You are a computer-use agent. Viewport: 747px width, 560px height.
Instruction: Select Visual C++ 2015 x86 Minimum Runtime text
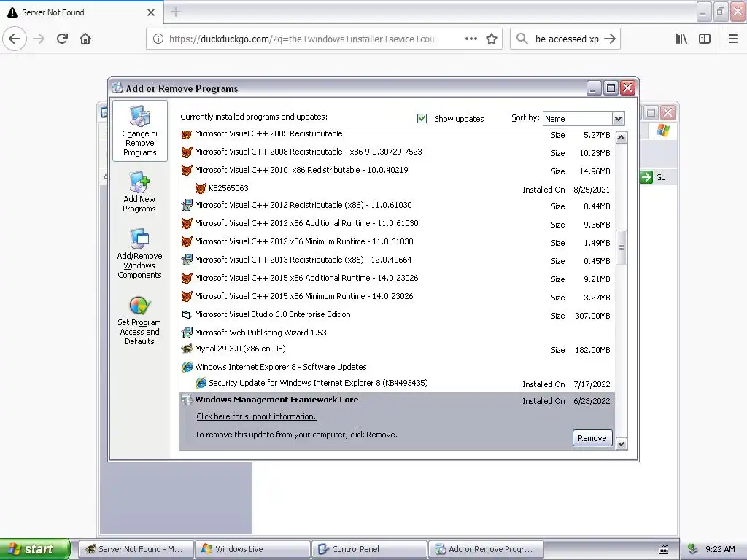304,296
